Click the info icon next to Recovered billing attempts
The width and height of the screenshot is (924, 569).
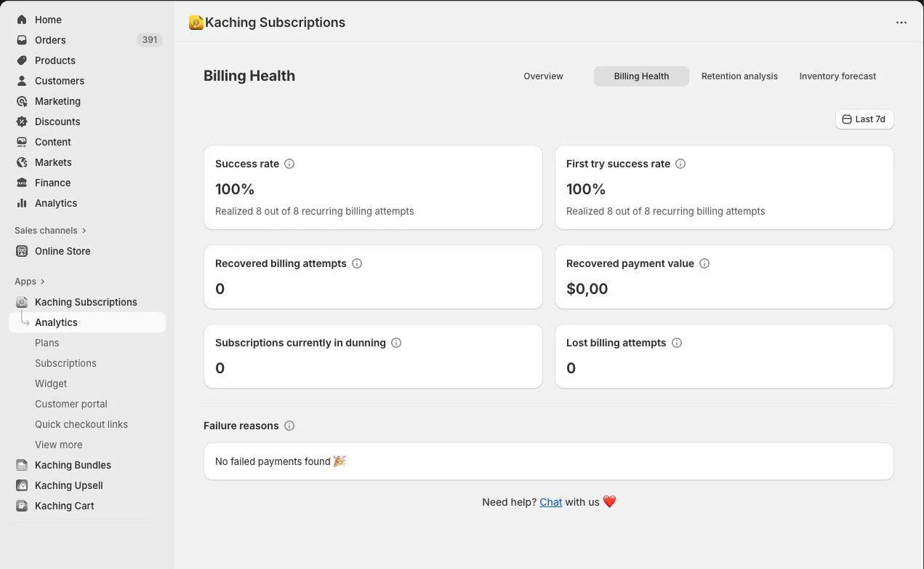(357, 263)
